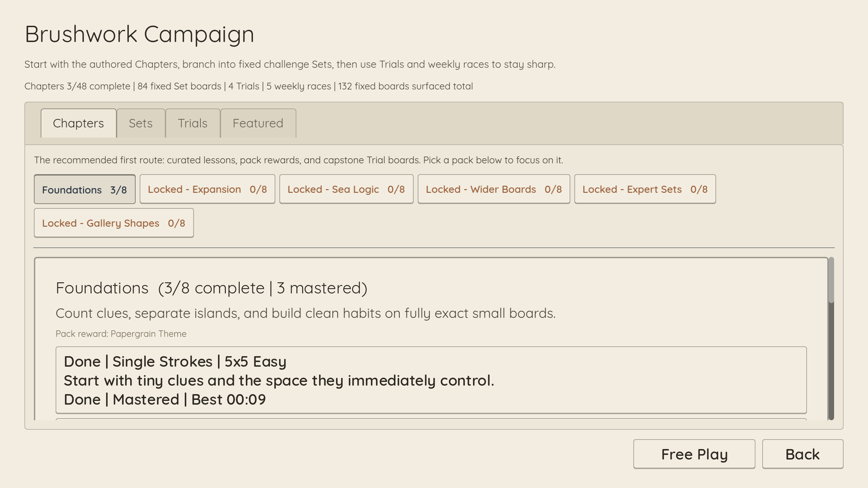
Task: Click the Locked Expert Sets pack
Action: (645, 189)
